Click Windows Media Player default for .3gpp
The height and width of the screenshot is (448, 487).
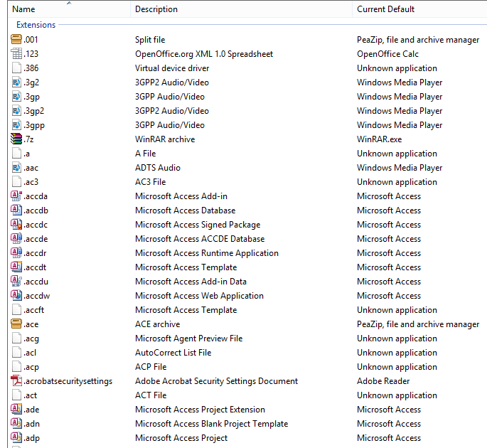point(399,125)
